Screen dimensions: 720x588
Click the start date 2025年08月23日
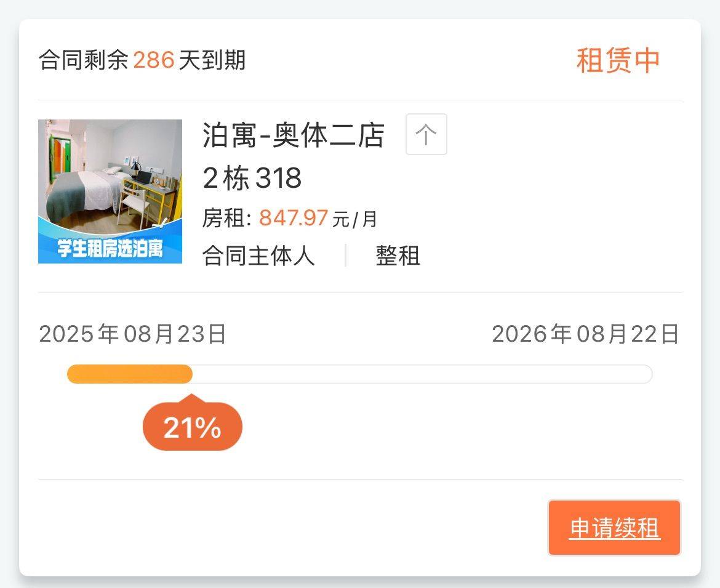(133, 334)
